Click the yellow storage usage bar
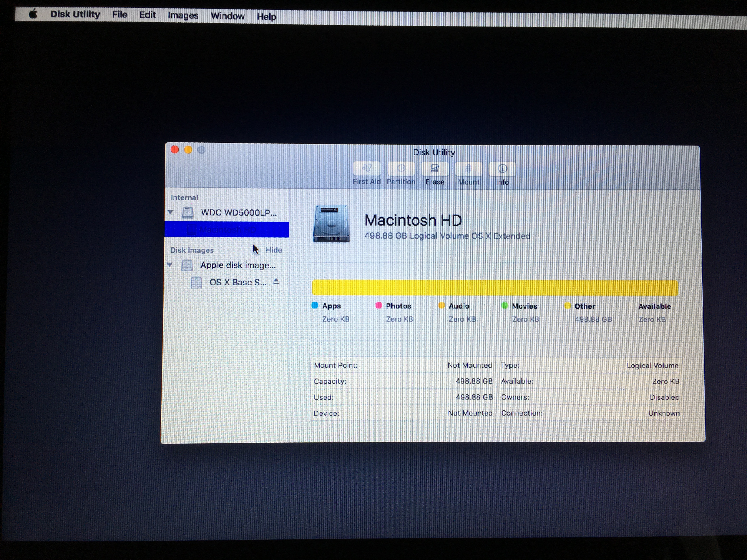 495,287
